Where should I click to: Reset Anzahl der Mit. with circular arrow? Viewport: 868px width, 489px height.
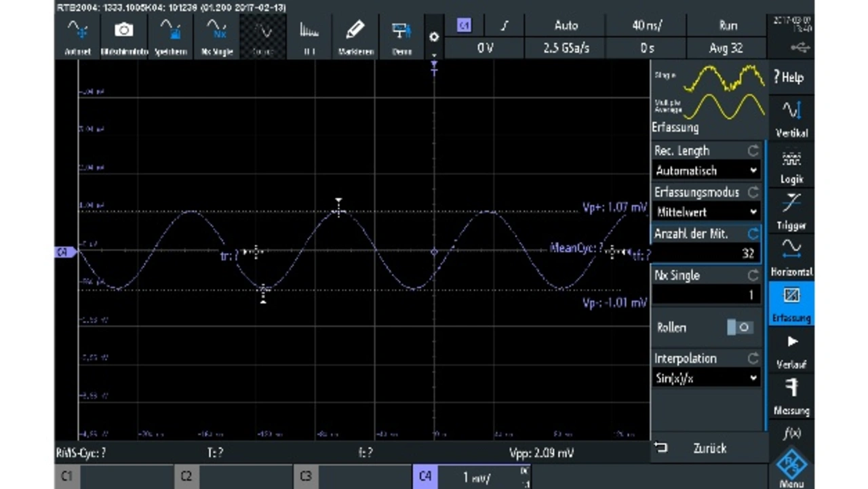point(752,233)
